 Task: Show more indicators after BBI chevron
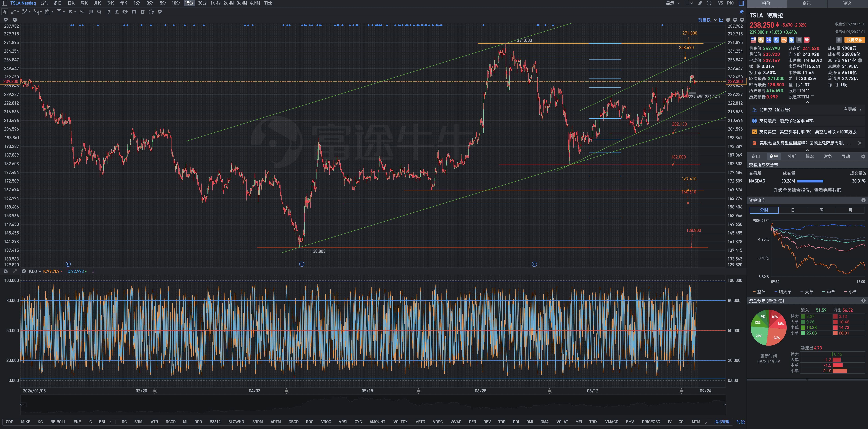[x=111, y=422]
